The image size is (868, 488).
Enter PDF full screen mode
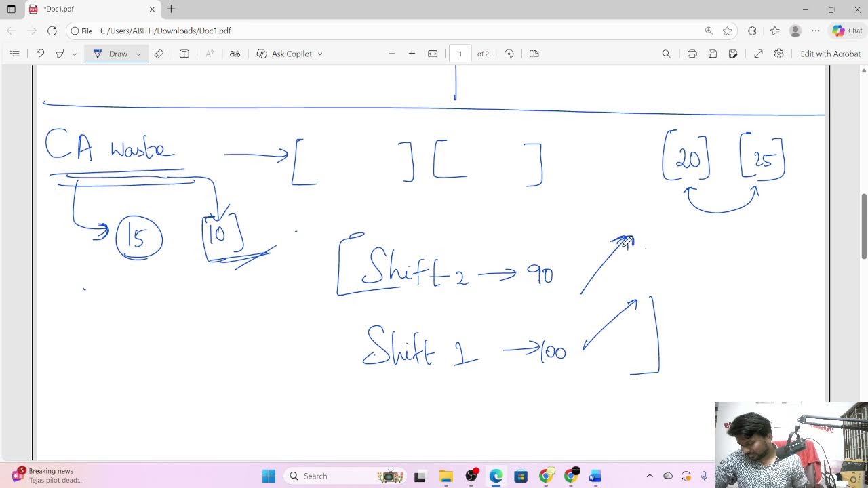758,54
